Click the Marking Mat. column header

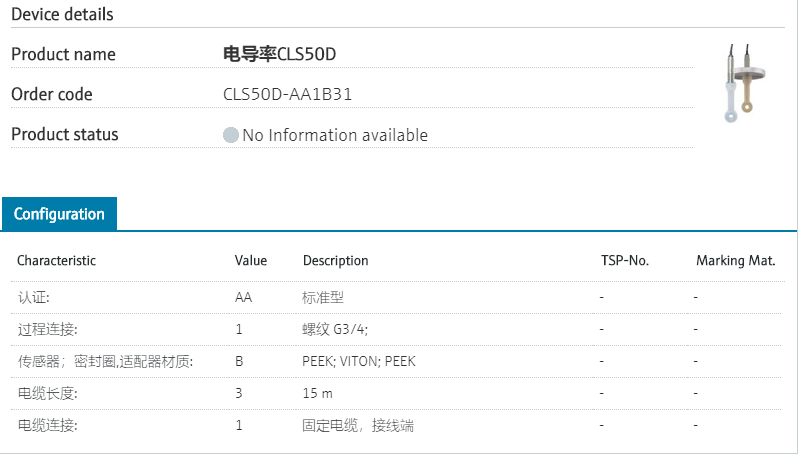click(736, 261)
